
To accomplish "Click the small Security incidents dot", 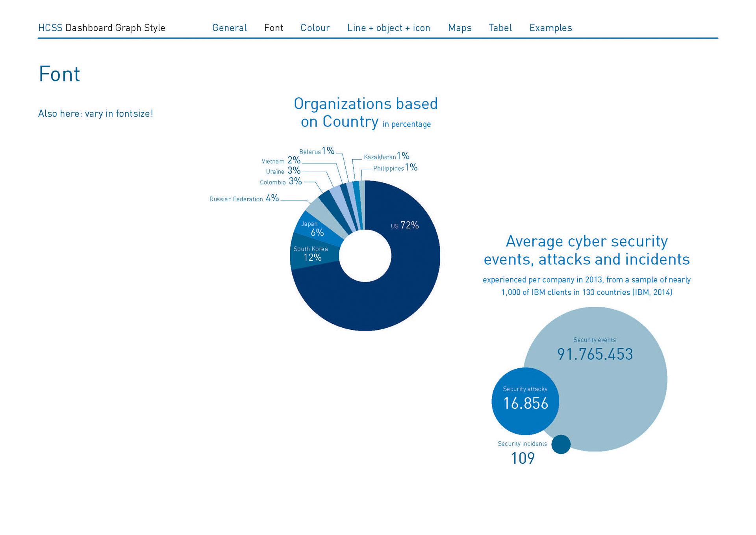I will 561,444.
